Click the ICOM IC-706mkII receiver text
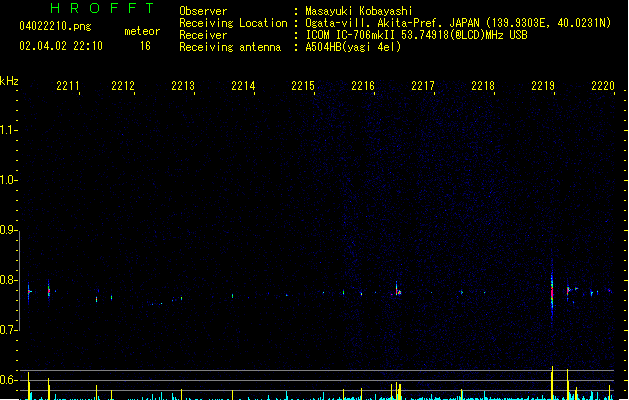Image resolution: width=629 pixels, height=400 pixels. click(416, 35)
